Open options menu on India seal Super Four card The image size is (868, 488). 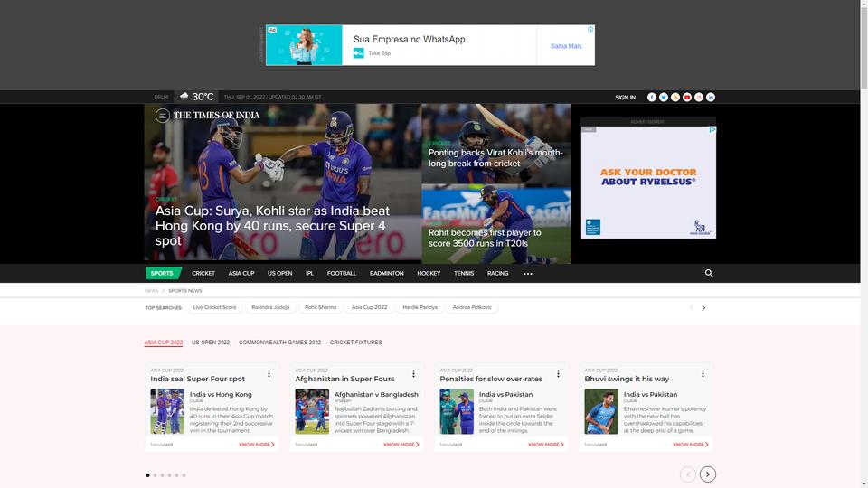click(x=269, y=374)
